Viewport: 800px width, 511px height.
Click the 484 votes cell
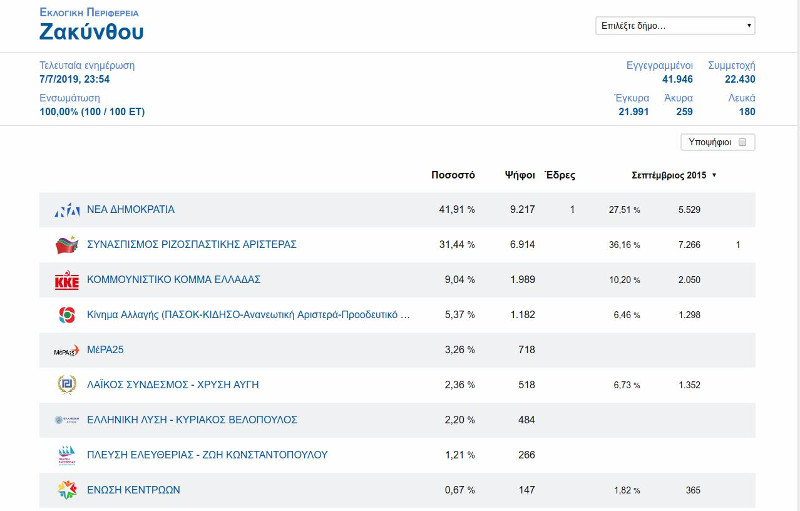(527, 420)
